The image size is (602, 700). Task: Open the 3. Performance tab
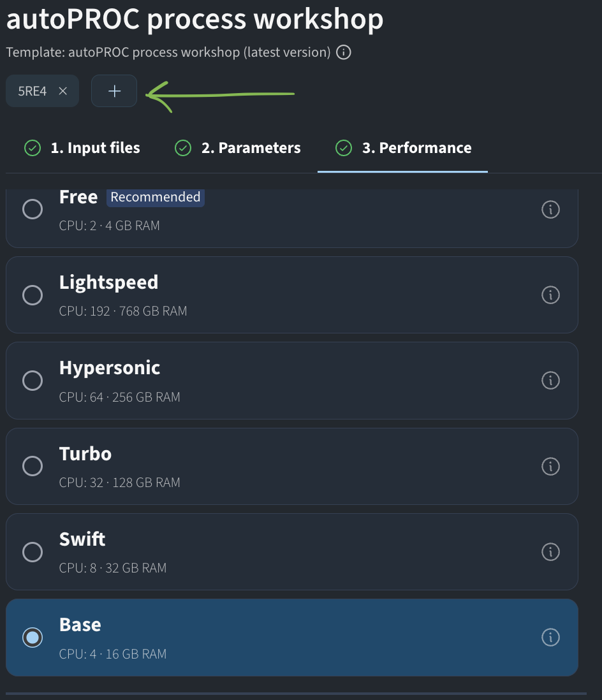[x=403, y=148]
